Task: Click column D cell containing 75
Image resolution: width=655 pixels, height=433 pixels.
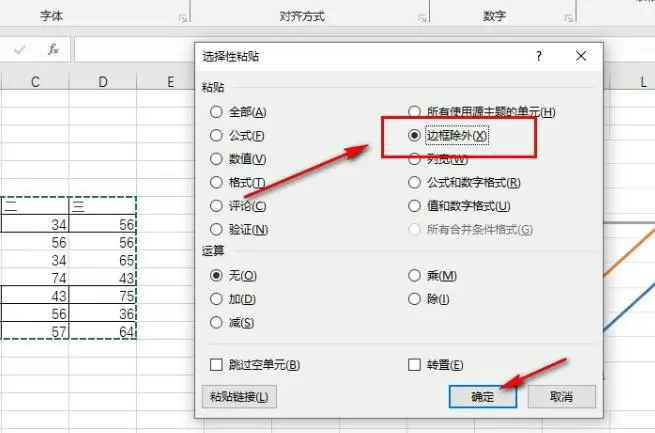Action: [x=103, y=295]
